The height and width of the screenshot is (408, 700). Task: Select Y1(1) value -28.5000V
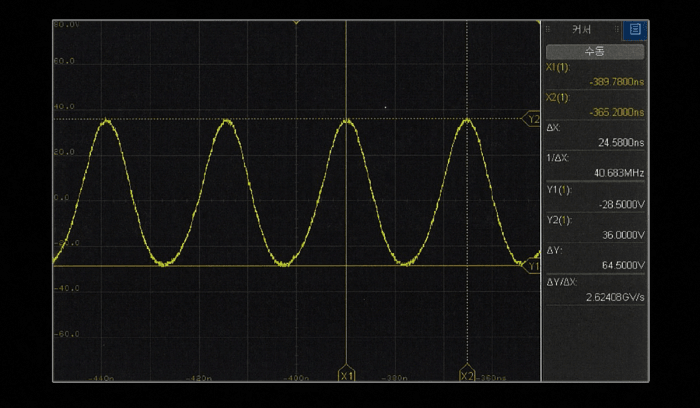620,204
